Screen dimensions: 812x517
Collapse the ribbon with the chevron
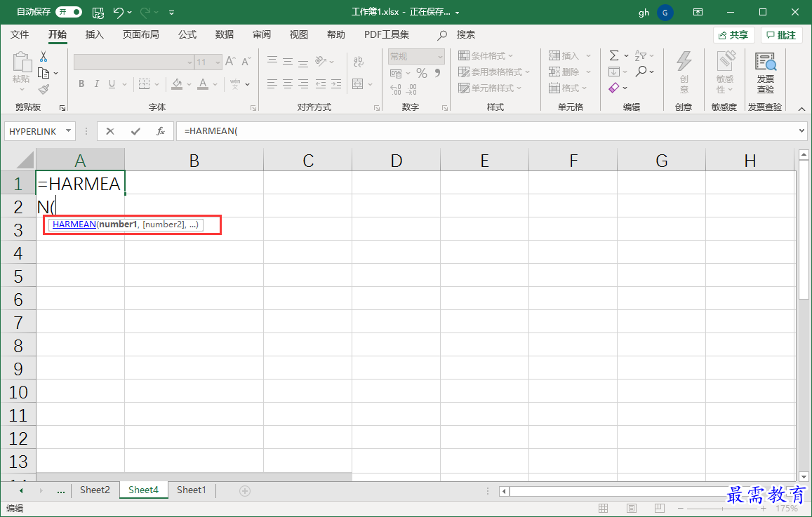(x=801, y=109)
